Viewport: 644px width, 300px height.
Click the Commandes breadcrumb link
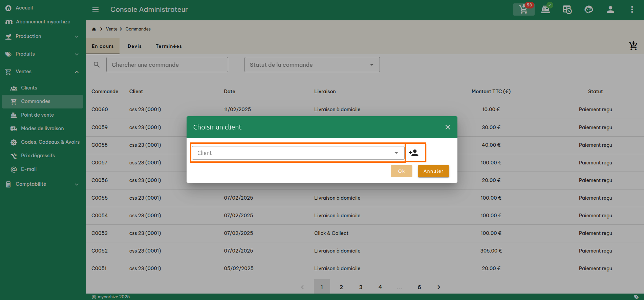click(138, 29)
